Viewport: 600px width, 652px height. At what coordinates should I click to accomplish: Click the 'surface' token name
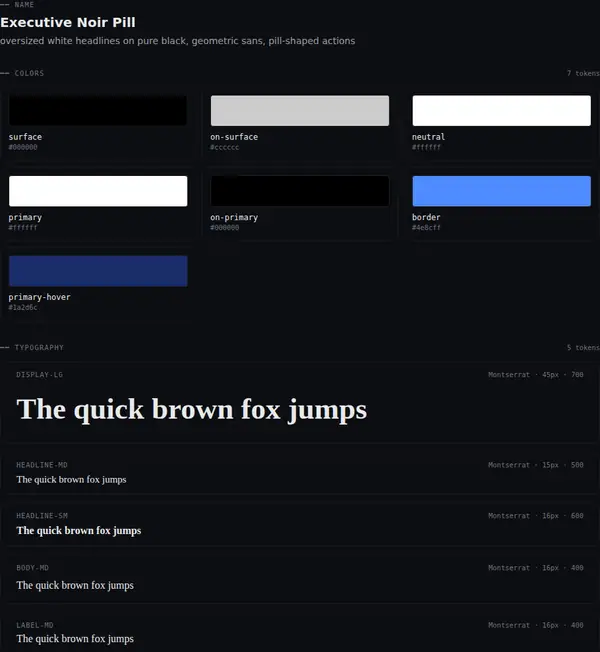(25, 137)
